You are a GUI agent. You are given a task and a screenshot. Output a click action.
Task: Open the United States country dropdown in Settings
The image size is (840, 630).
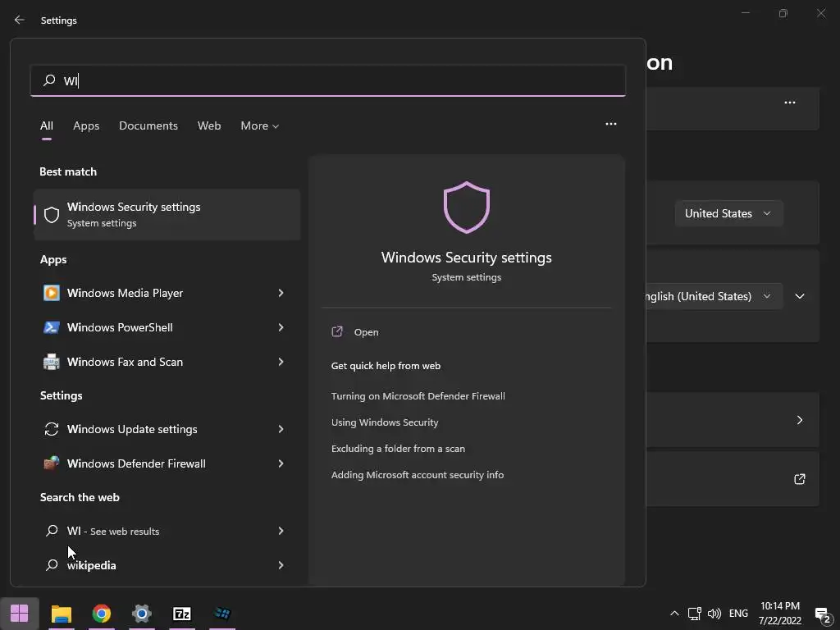728,213
